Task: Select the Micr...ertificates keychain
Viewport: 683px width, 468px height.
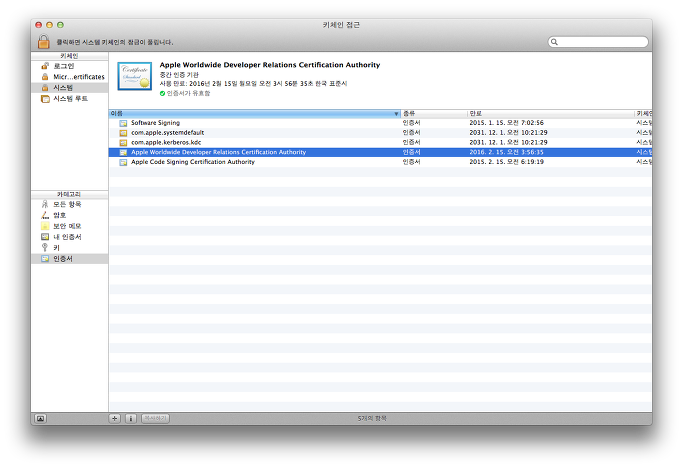Action: point(70,77)
